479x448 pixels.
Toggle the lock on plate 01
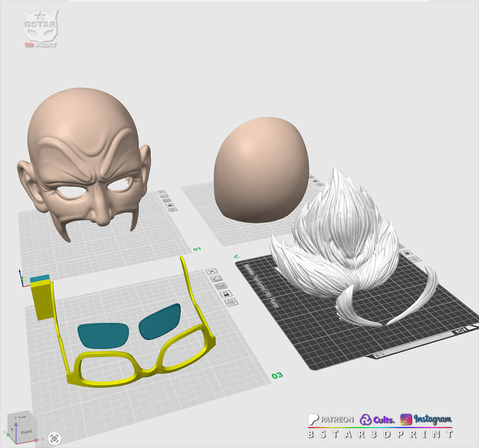click(x=170, y=205)
